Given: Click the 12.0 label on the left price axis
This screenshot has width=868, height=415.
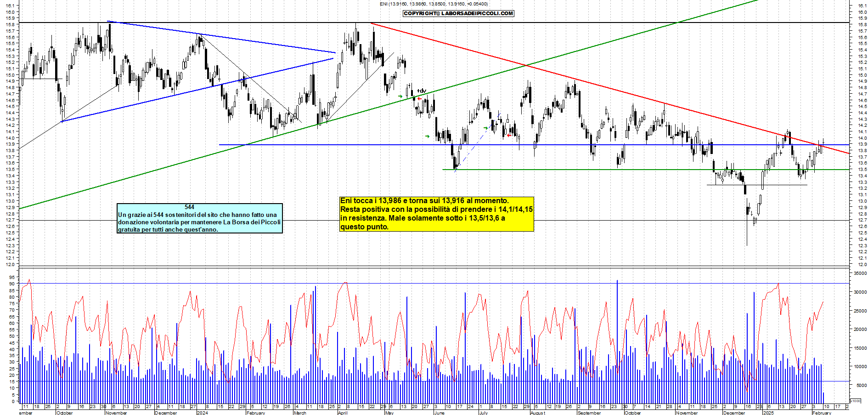Looking at the screenshot, I should coord(10,264).
